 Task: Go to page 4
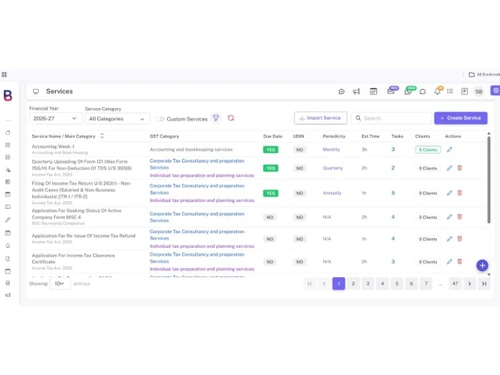click(382, 284)
